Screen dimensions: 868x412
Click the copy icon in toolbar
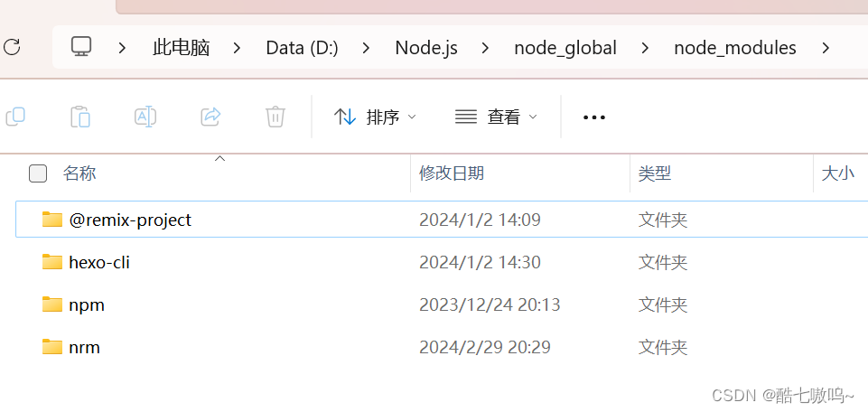click(x=15, y=117)
